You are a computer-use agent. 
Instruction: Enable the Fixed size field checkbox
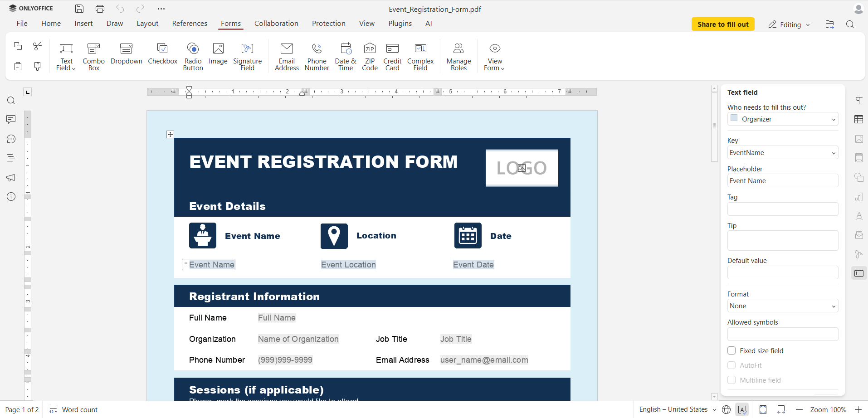coord(731,350)
